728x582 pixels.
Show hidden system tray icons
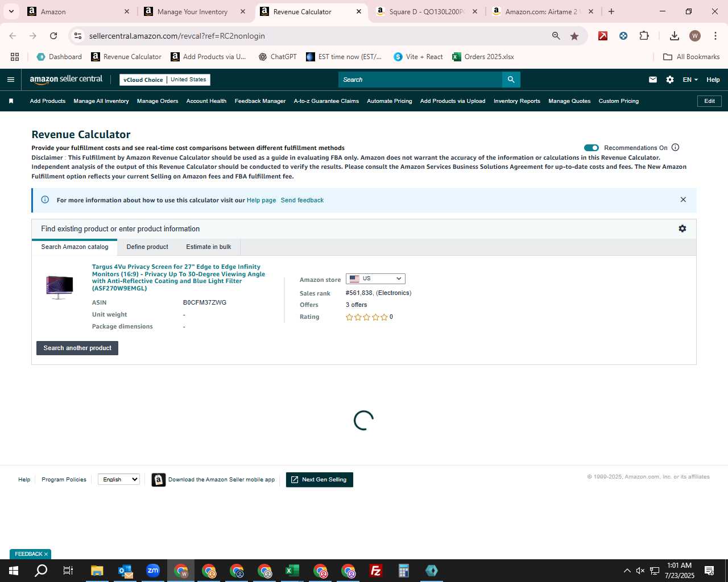tap(627, 571)
